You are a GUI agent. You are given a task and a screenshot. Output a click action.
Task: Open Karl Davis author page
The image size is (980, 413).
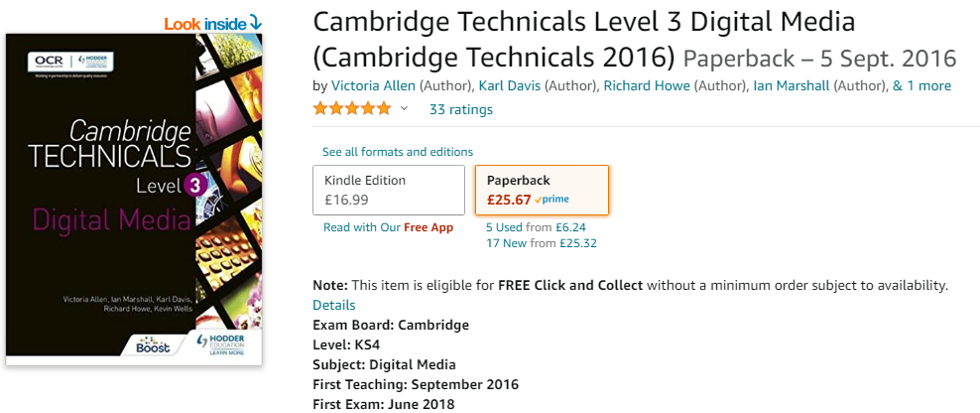tap(510, 85)
